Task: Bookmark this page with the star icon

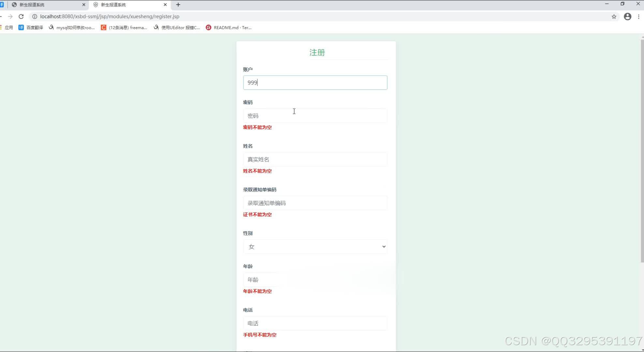Action: [x=614, y=16]
